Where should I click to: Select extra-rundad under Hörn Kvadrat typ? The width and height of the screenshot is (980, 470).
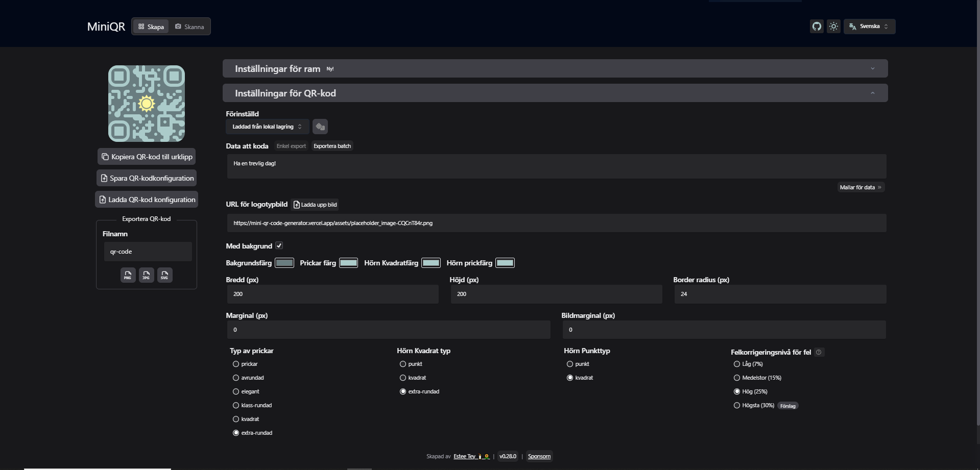403,391
